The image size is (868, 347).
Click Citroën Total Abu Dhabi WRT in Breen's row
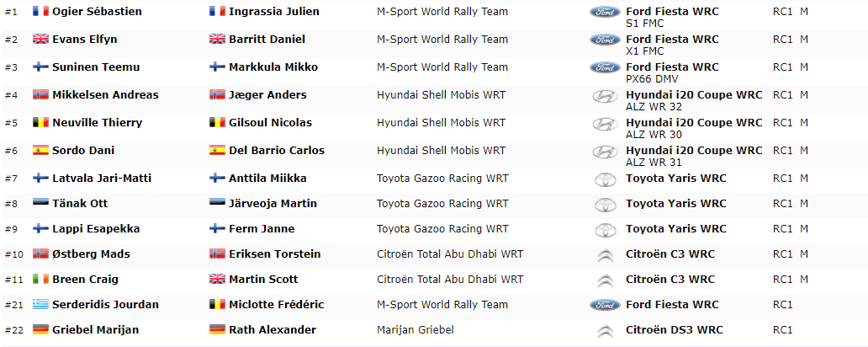click(450, 280)
